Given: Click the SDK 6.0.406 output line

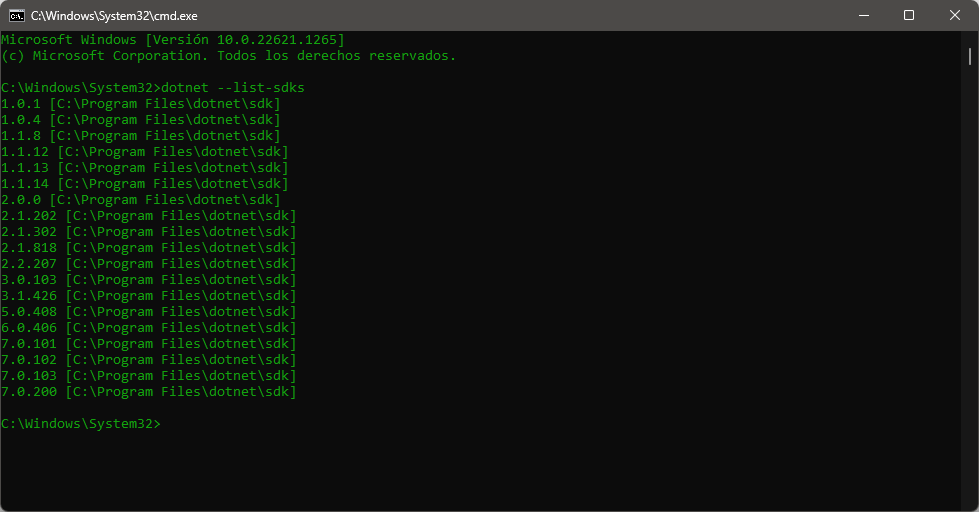Looking at the screenshot, I should [x=149, y=328].
